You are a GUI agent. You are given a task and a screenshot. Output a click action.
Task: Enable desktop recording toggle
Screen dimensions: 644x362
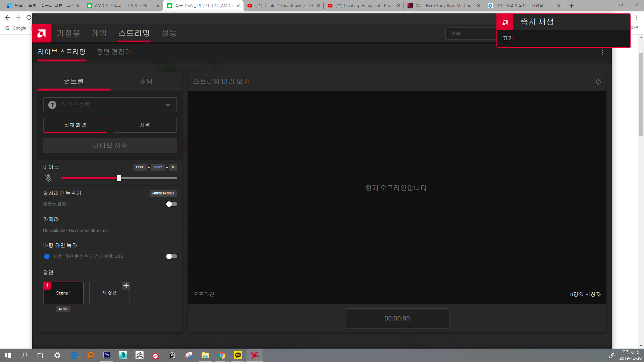[x=171, y=256]
